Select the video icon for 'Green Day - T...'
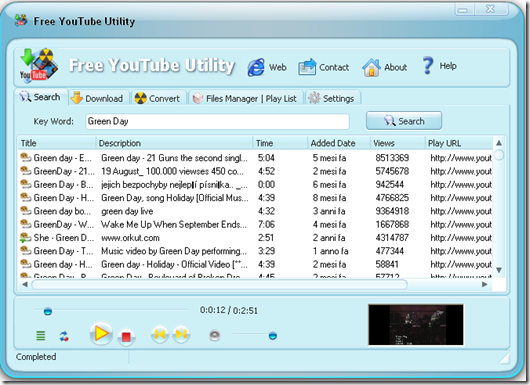Screen dimensions: 530x385 click(x=26, y=250)
